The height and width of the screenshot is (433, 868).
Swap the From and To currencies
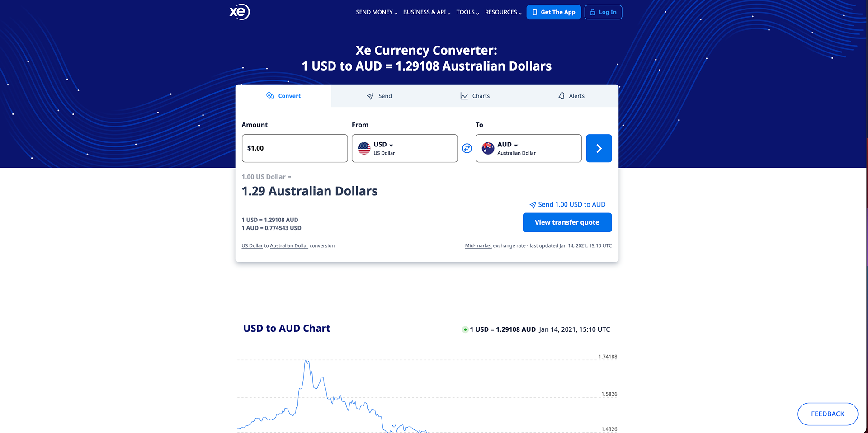[467, 148]
